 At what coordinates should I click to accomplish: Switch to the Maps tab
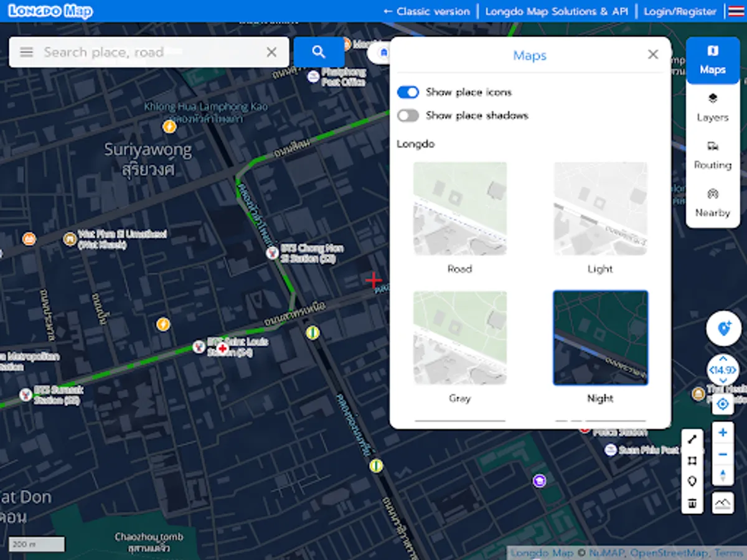712,60
